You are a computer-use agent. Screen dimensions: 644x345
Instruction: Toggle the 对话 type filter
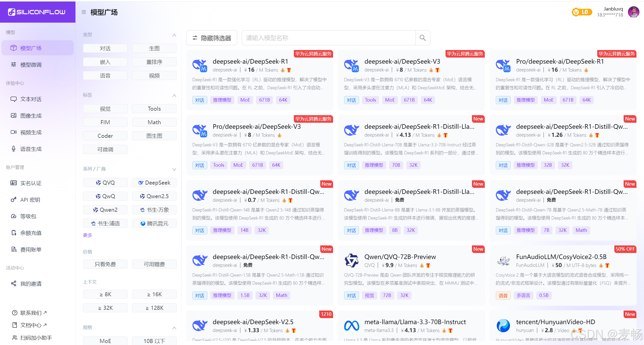click(x=105, y=48)
